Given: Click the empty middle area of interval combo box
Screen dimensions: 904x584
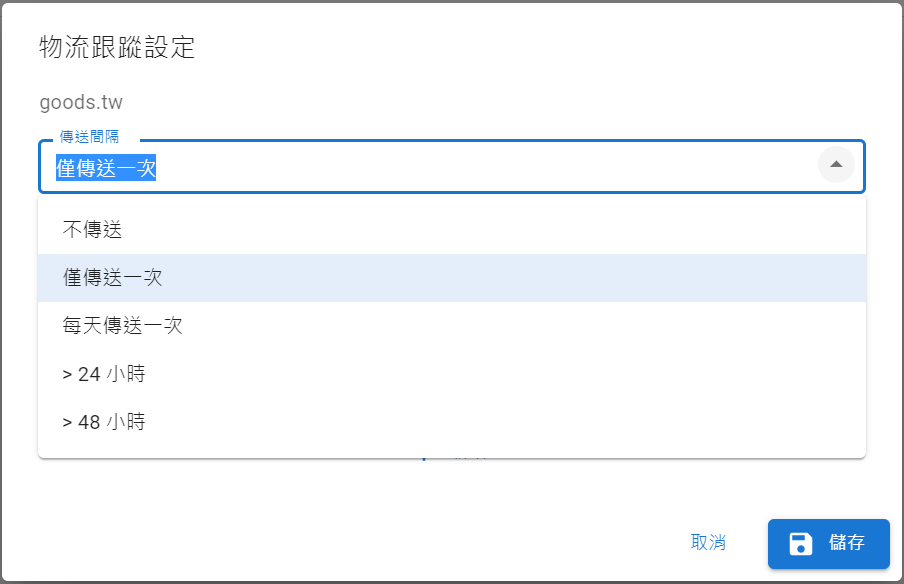Looking at the screenshot, I should pyautogui.click(x=484, y=167).
